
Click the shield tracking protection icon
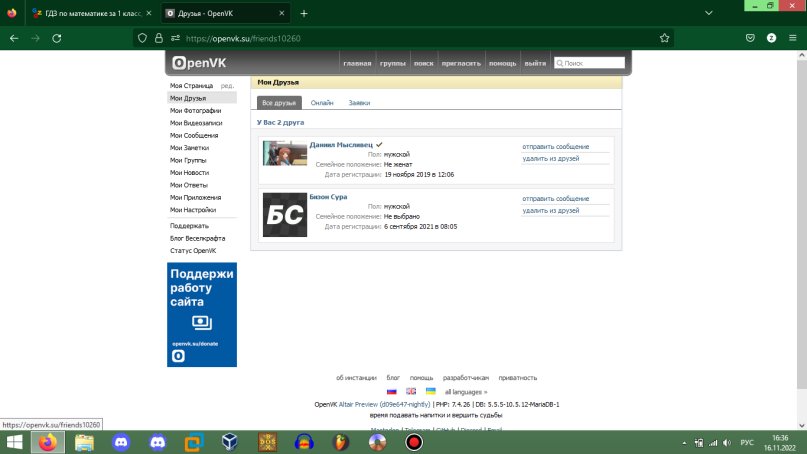143,37
